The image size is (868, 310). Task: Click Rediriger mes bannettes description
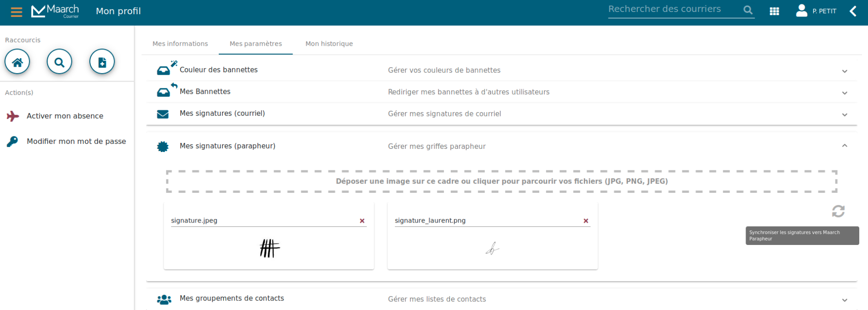(x=469, y=92)
